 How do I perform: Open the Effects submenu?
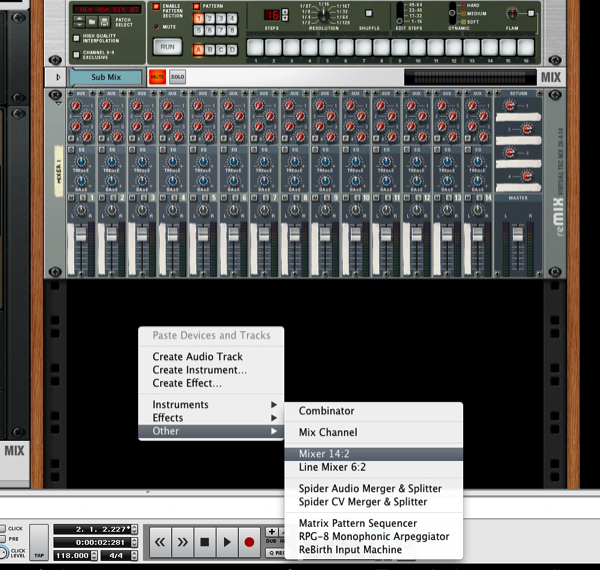click(x=211, y=417)
